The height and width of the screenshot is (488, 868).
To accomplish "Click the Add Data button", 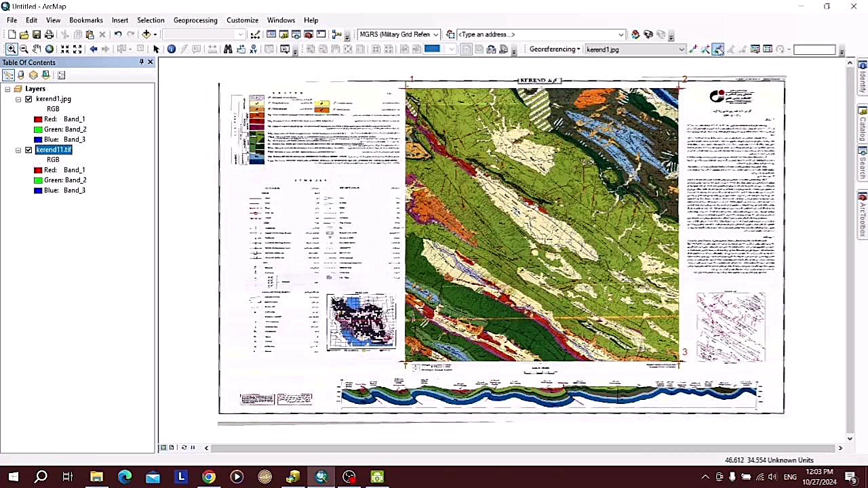I will tap(146, 35).
